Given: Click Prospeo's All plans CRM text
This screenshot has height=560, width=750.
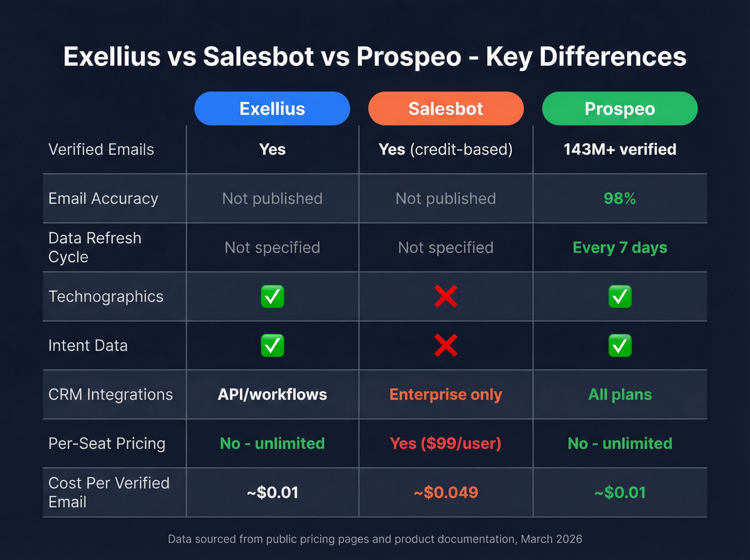Looking at the screenshot, I should point(620,395).
